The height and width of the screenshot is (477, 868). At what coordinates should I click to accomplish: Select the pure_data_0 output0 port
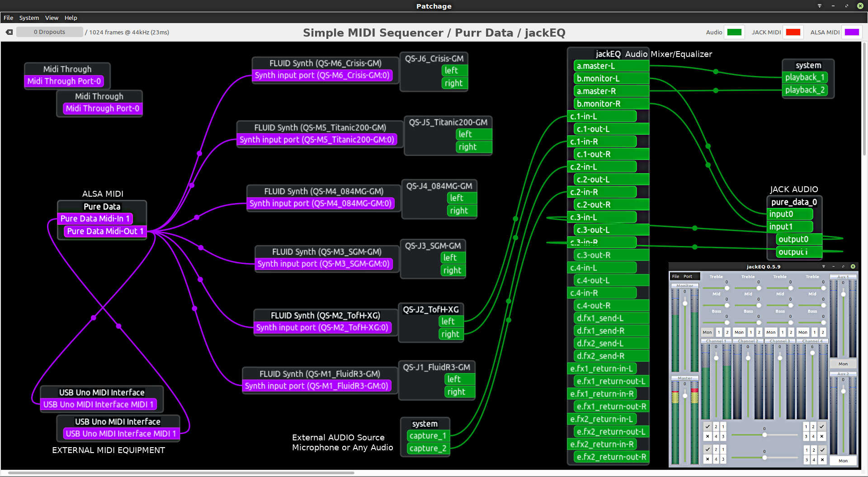(799, 239)
